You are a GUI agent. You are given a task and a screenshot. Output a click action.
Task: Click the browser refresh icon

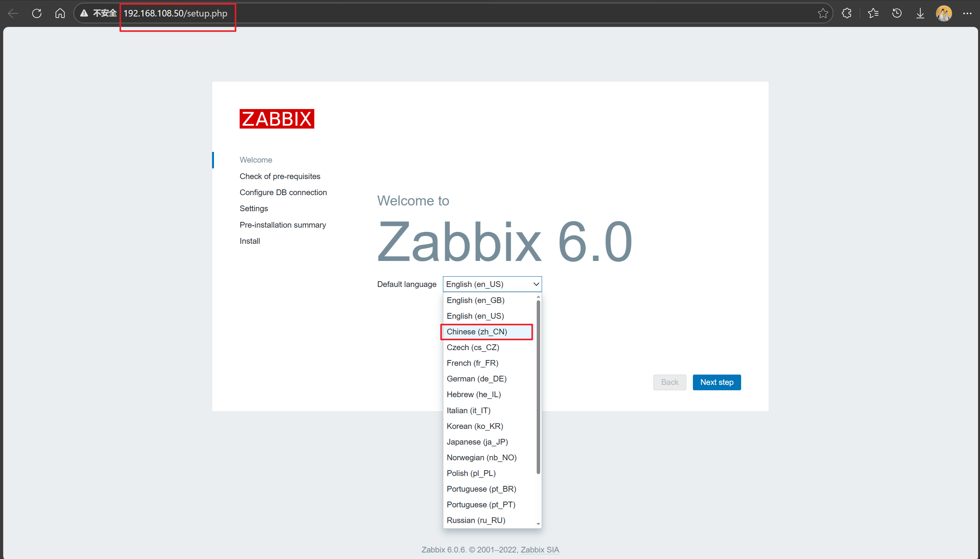point(37,13)
